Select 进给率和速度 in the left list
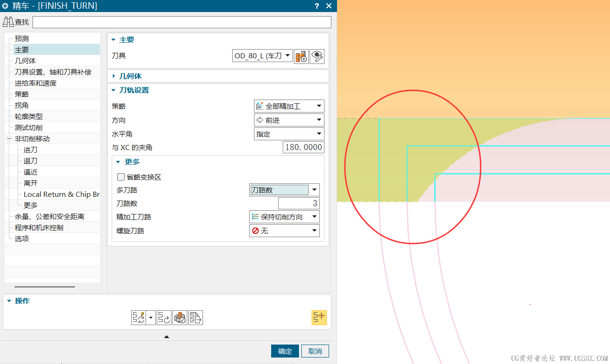 click(x=37, y=82)
